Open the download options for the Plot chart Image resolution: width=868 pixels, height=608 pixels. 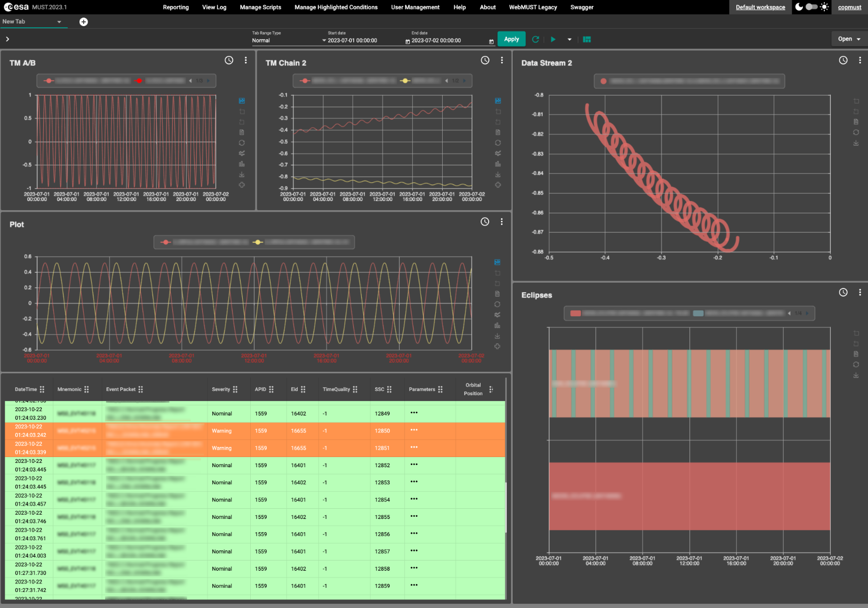pyautogui.click(x=497, y=336)
